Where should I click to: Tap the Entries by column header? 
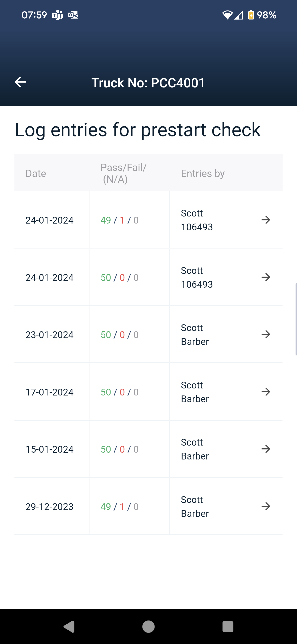tap(203, 173)
